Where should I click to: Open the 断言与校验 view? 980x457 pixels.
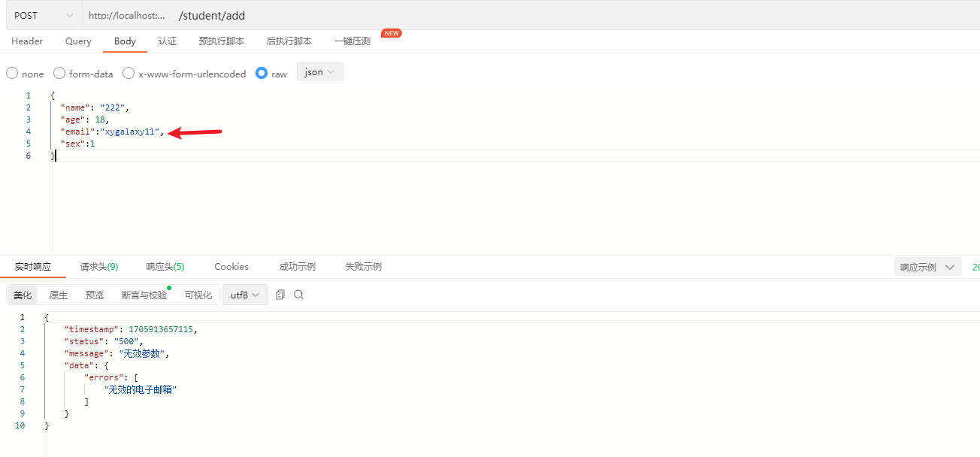tap(144, 295)
